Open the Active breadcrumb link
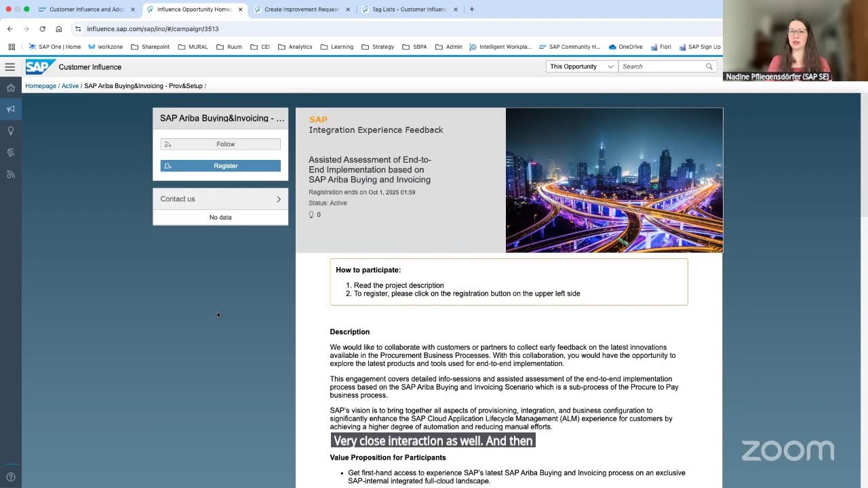Screen dimensions: 868x488 71,86
